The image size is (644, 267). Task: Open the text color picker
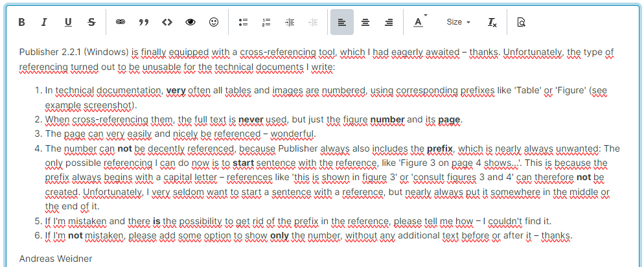419,22
